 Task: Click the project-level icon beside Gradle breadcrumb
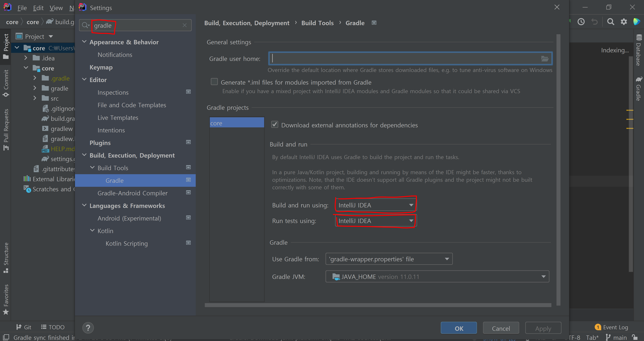[374, 23]
